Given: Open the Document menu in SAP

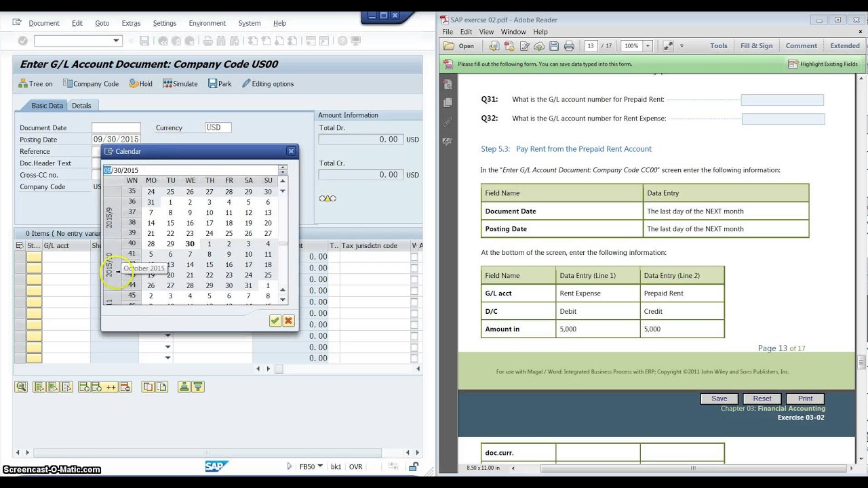Looking at the screenshot, I should (x=44, y=23).
